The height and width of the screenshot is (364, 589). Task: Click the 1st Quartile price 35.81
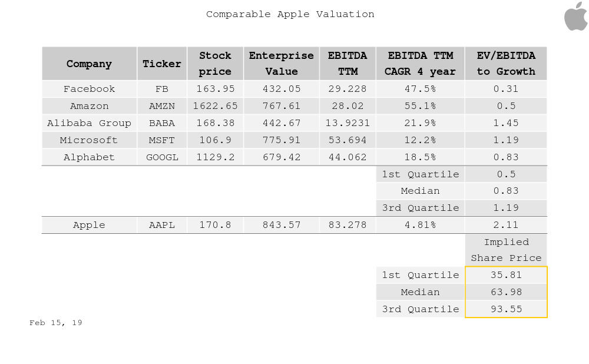(x=506, y=275)
